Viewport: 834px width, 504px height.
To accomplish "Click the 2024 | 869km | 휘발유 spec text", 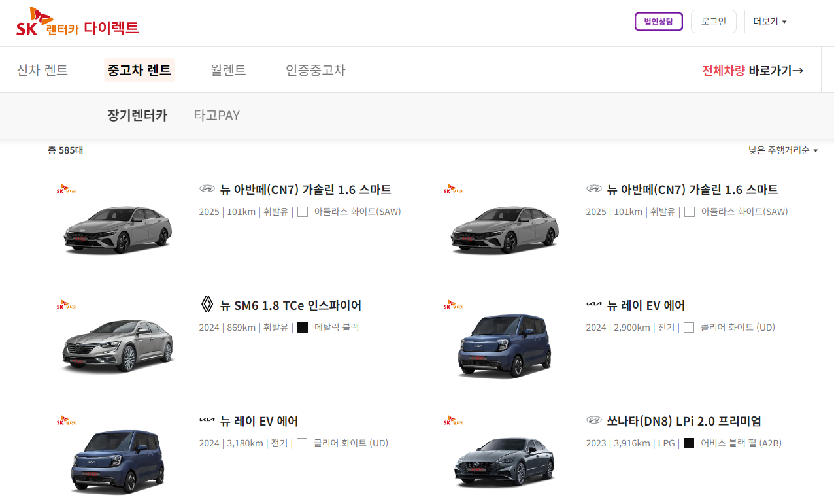I will [243, 328].
